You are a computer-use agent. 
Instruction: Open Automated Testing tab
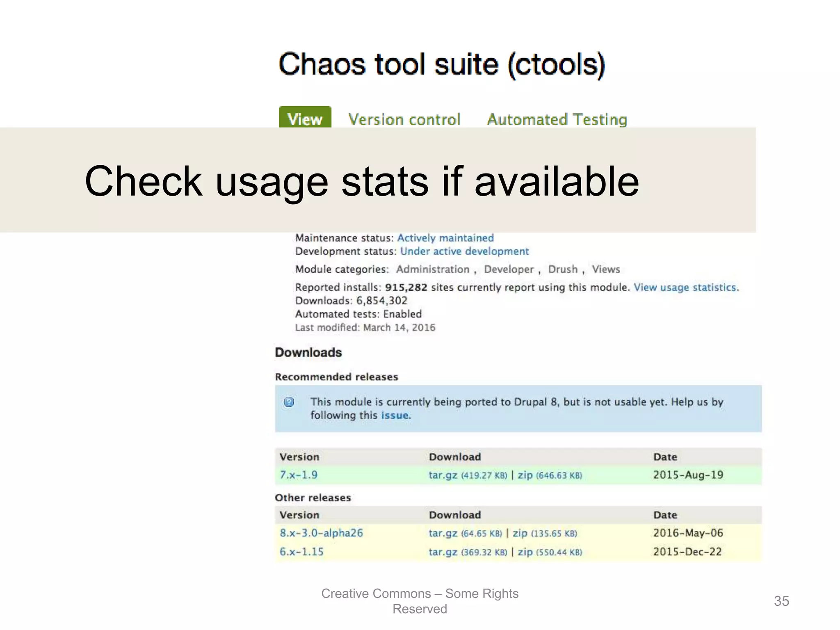click(557, 119)
